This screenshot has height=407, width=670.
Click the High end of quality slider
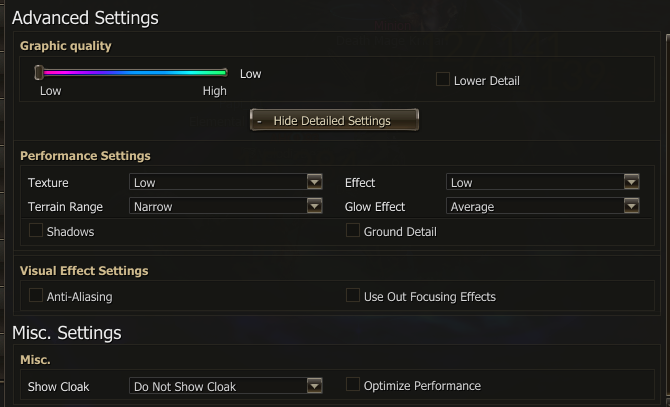point(225,72)
